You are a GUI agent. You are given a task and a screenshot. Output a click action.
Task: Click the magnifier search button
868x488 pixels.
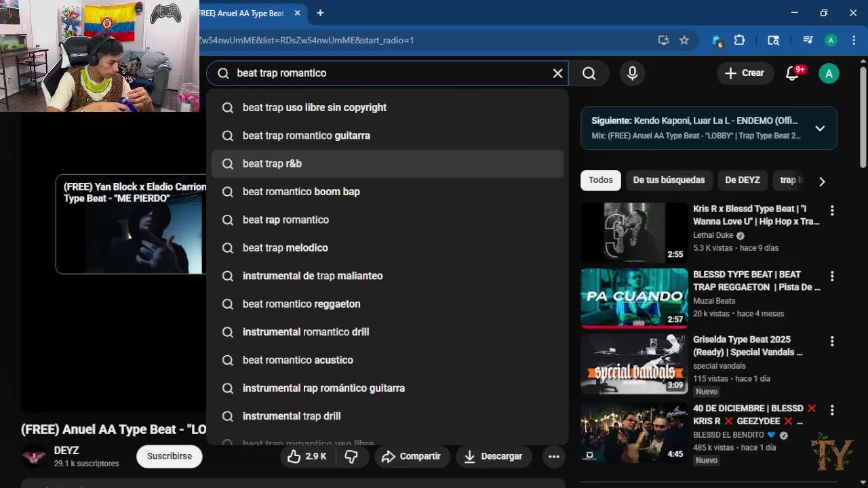(589, 73)
